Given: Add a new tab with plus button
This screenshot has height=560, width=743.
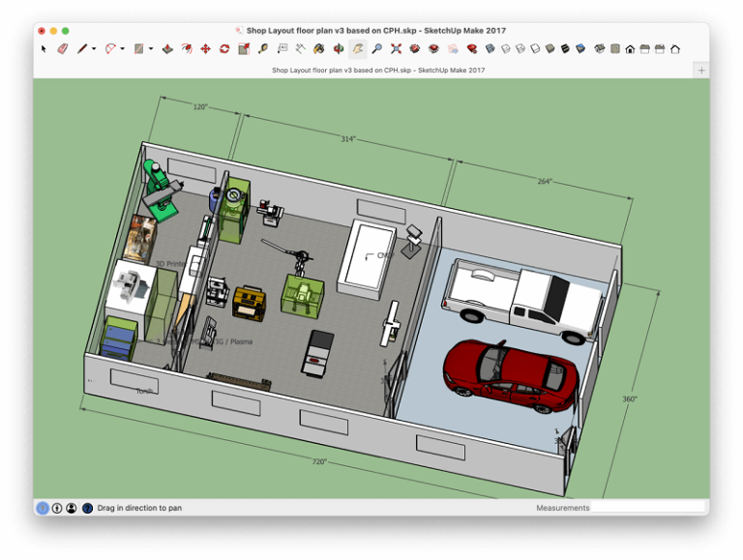Looking at the screenshot, I should click(701, 70).
